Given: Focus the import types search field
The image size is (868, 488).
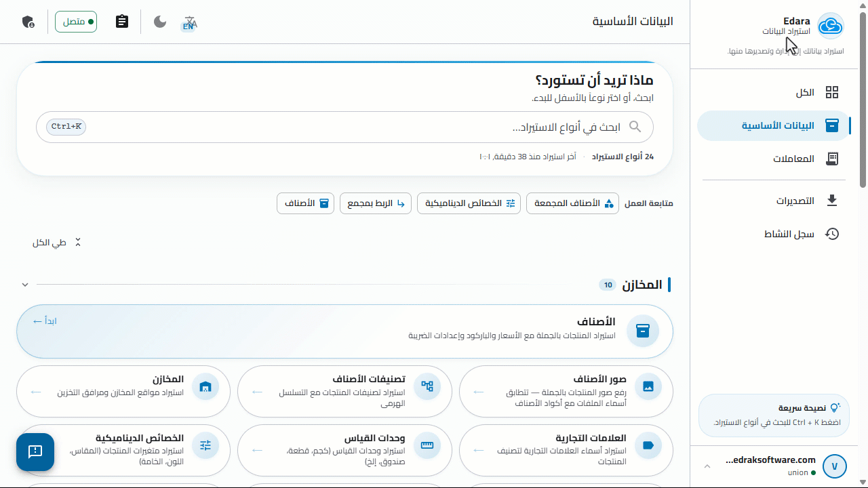Looking at the screenshot, I should tap(344, 127).
